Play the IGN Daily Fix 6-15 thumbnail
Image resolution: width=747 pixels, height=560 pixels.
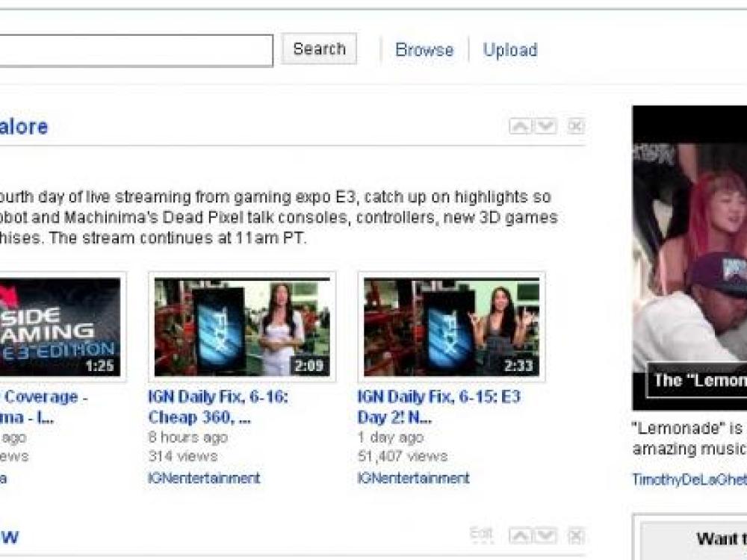pos(451,326)
